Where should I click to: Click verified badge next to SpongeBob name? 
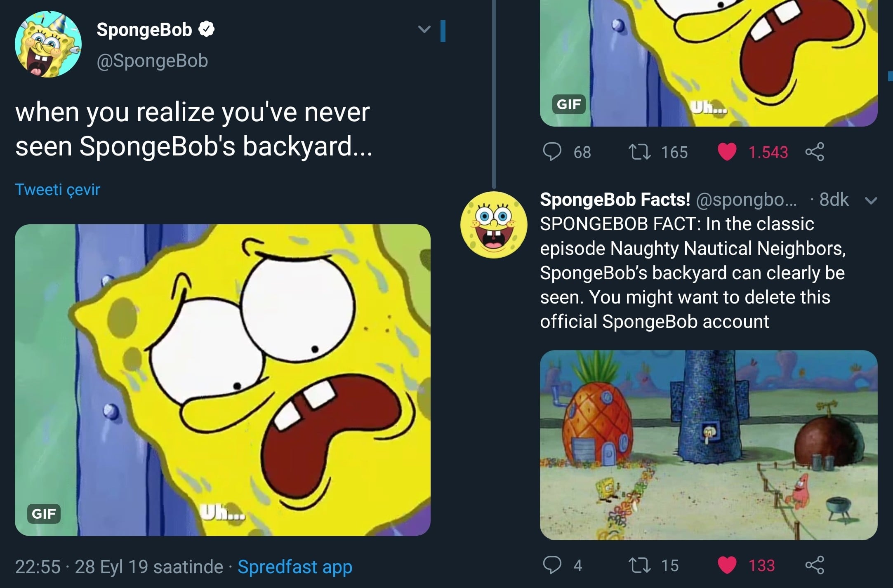pos(207,29)
